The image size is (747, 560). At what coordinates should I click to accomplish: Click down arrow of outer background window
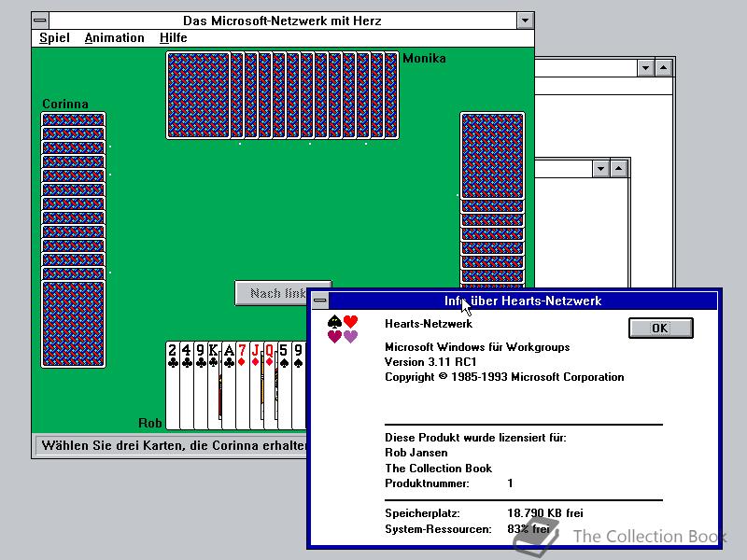coord(645,68)
